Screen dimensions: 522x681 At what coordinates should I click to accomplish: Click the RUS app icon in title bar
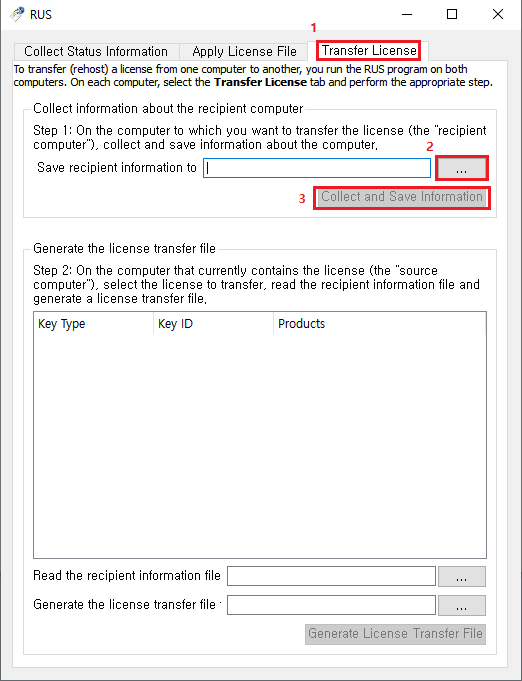coord(17,14)
